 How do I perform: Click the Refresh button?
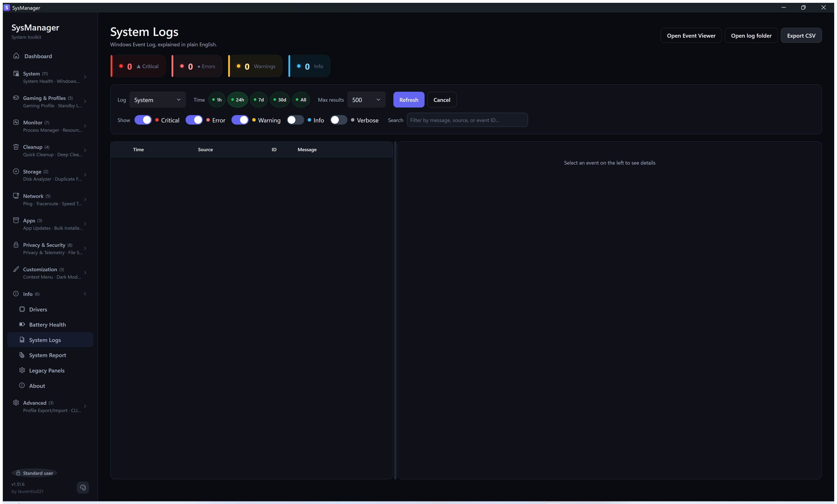(409, 100)
